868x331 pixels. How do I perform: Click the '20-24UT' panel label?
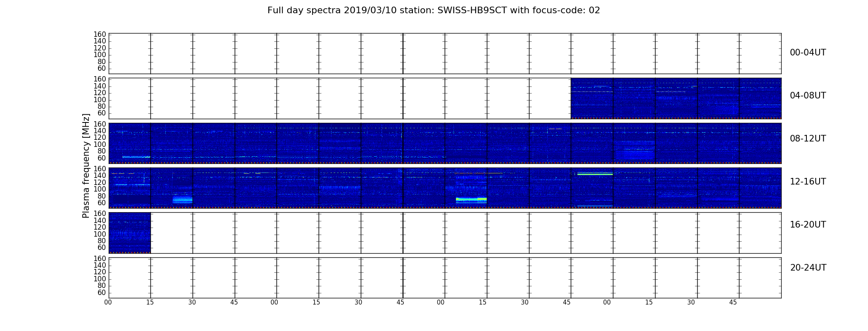coord(808,268)
